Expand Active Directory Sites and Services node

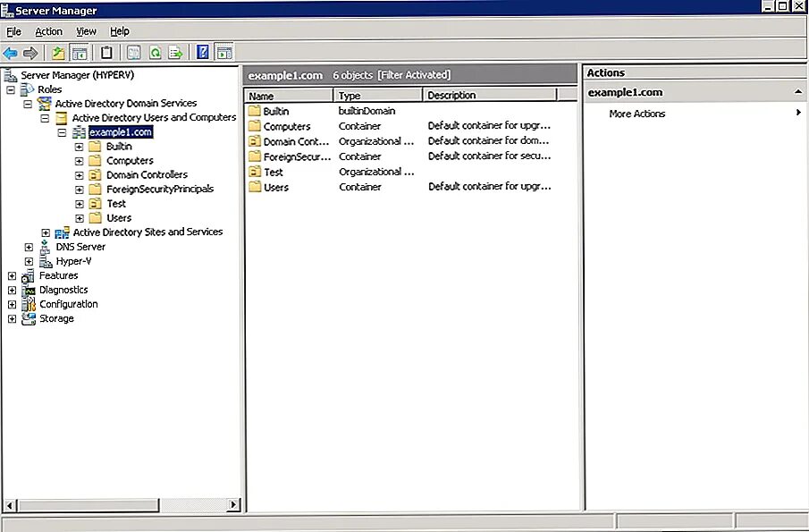[x=46, y=232]
